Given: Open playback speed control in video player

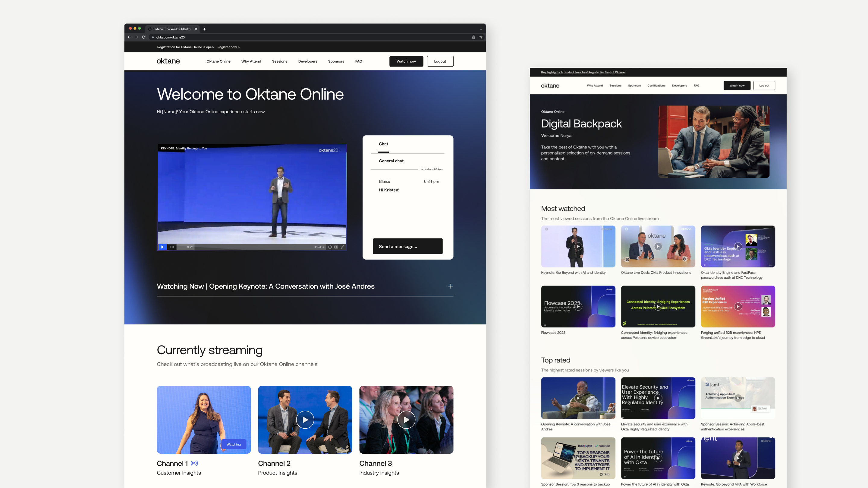Looking at the screenshot, I should click(330, 247).
